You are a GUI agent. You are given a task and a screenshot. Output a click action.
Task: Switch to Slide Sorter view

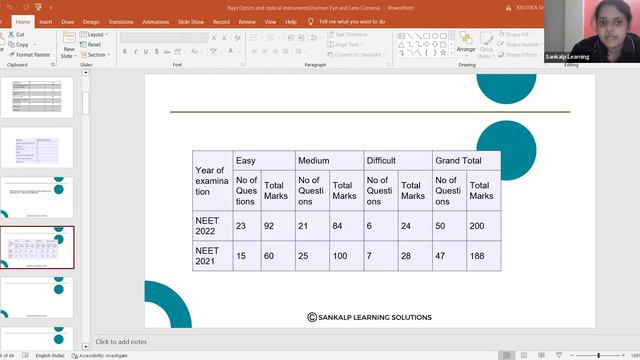pos(524,356)
